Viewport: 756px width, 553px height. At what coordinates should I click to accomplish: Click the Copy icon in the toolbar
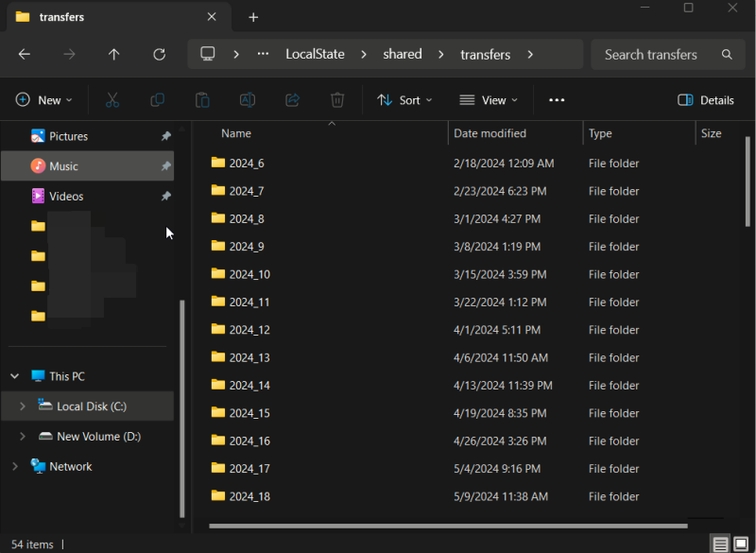click(x=156, y=99)
